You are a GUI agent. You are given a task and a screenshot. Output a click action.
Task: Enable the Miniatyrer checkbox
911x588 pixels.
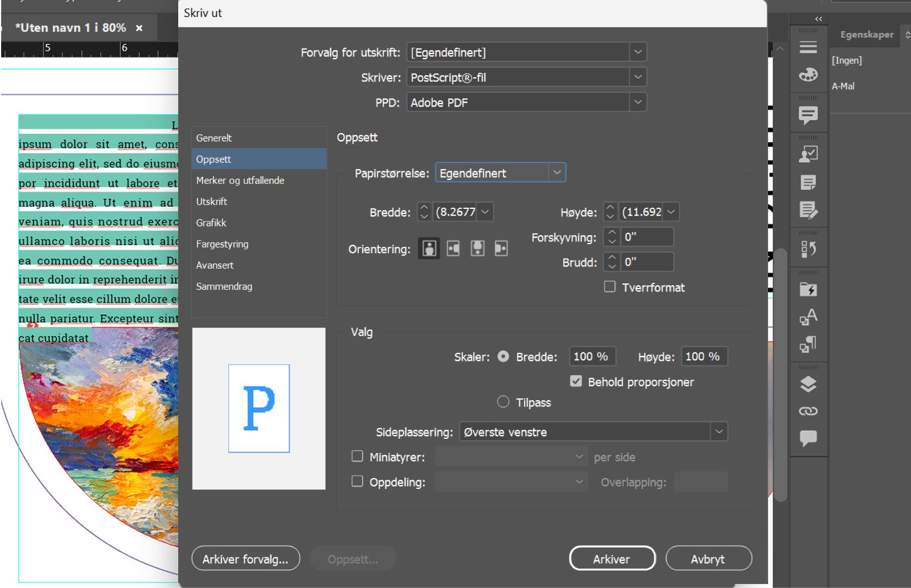pyautogui.click(x=358, y=457)
